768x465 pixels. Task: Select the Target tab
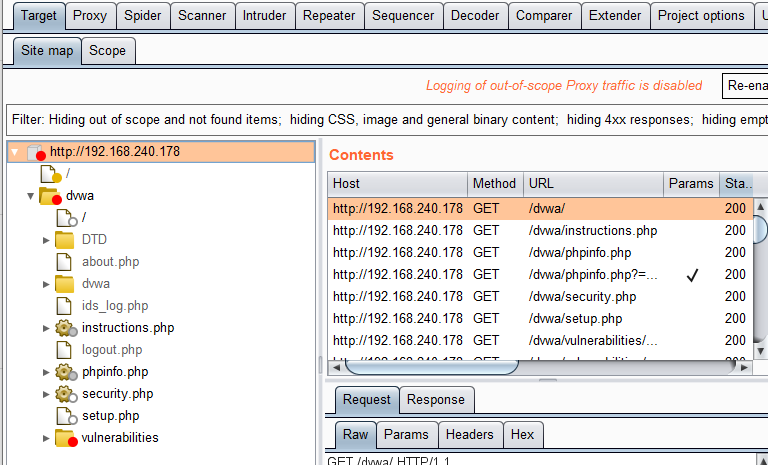39,16
